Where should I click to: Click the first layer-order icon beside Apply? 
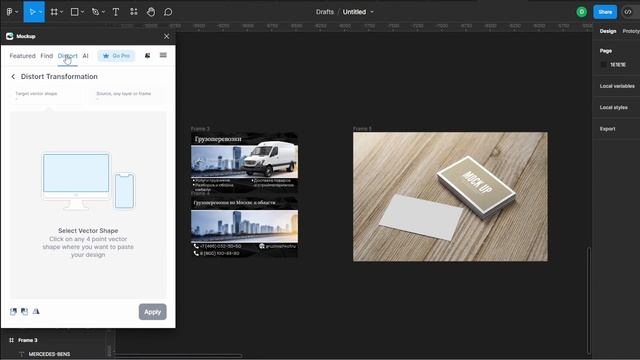click(x=13, y=311)
